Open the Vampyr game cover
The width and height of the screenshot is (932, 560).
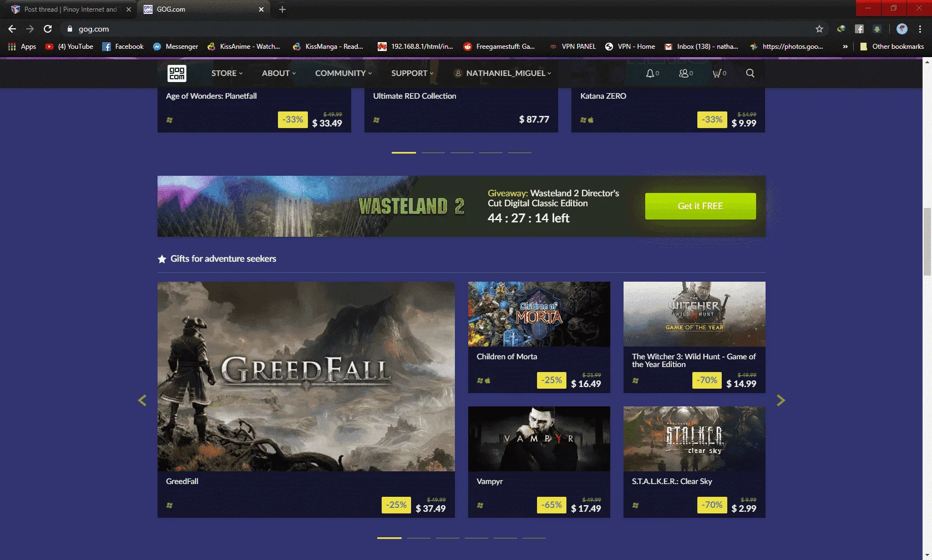[539, 439]
